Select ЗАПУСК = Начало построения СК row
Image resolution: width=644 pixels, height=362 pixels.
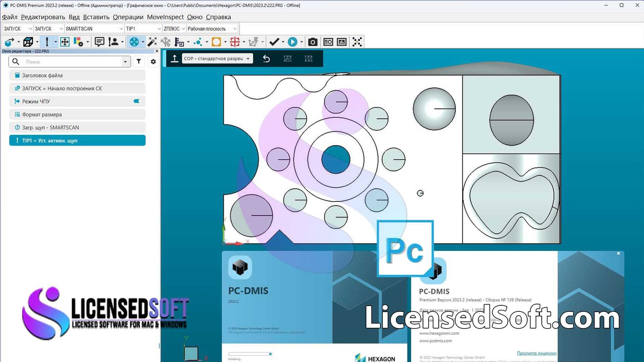click(x=77, y=88)
